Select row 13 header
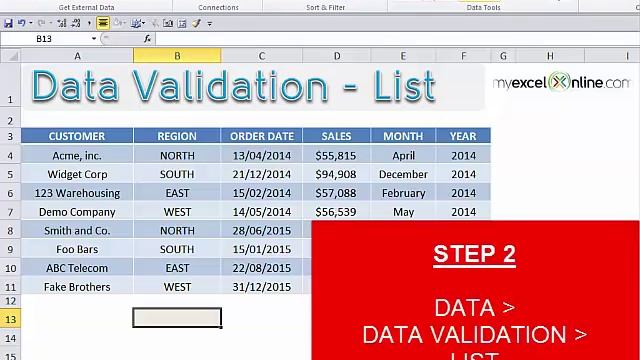 coord(10,319)
